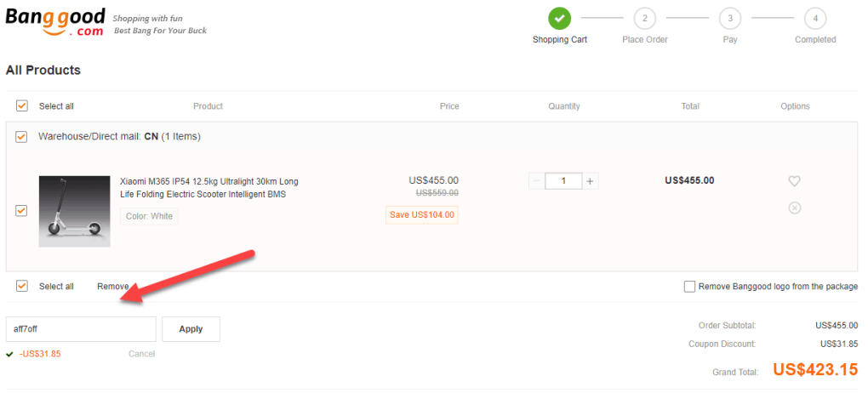Click the Place Order step label

[645, 40]
